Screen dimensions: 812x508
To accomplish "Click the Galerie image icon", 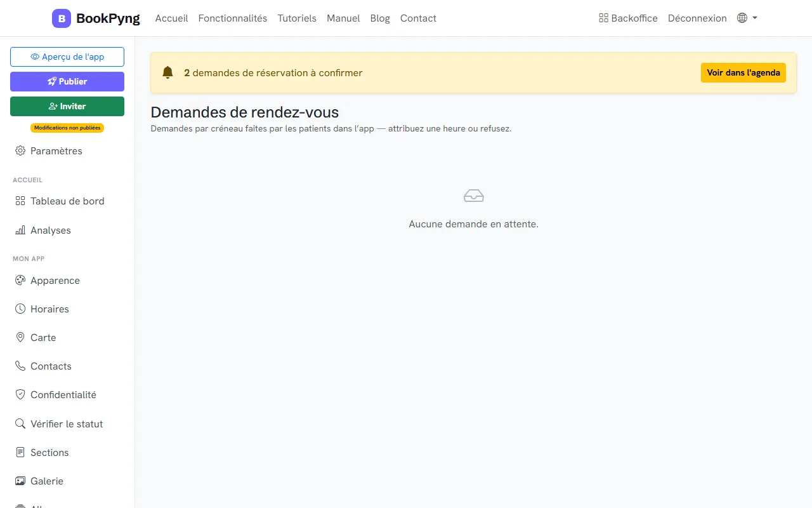I will click(x=20, y=481).
